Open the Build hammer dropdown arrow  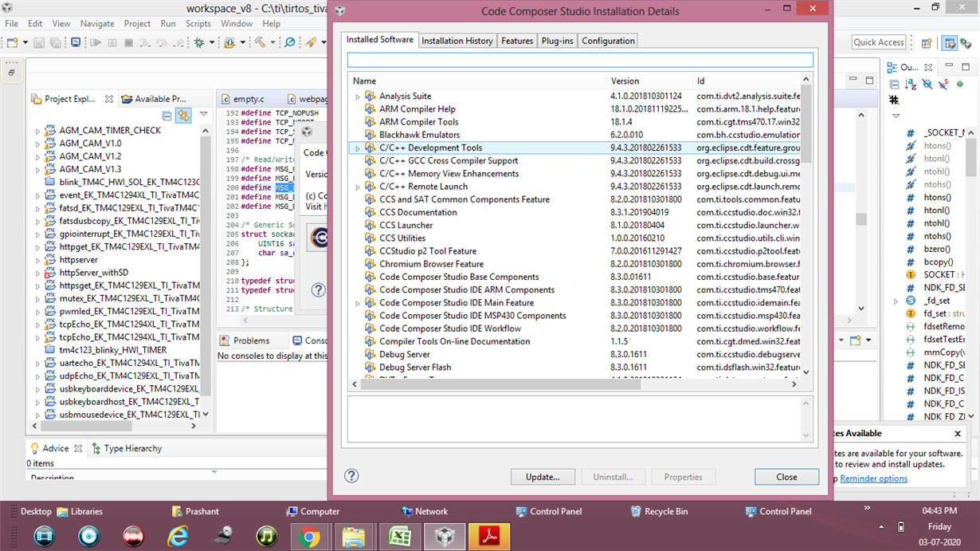(x=272, y=43)
